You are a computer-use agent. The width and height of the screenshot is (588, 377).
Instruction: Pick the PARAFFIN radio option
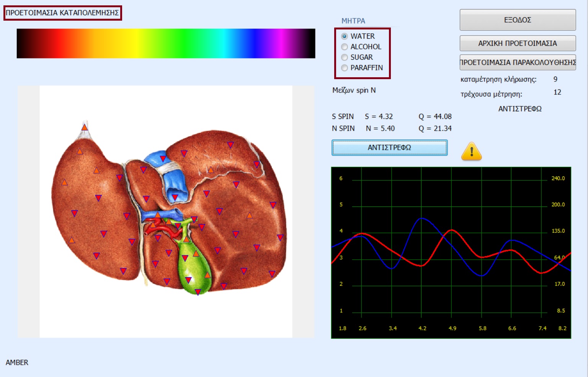(362, 68)
